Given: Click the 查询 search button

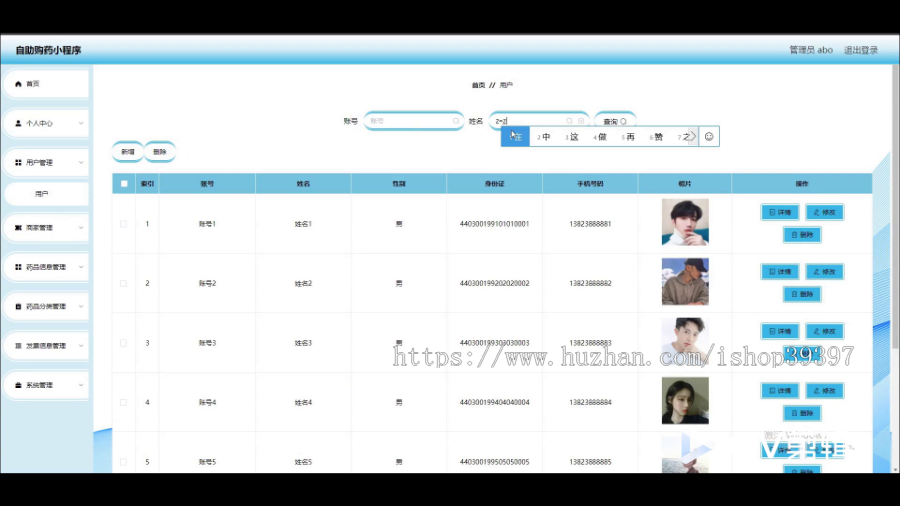Looking at the screenshot, I should coord(615,121).
